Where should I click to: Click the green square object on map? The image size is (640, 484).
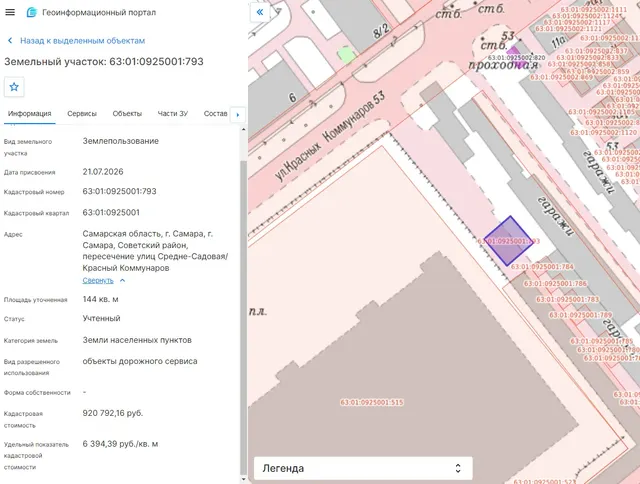[x=347, y=55]
